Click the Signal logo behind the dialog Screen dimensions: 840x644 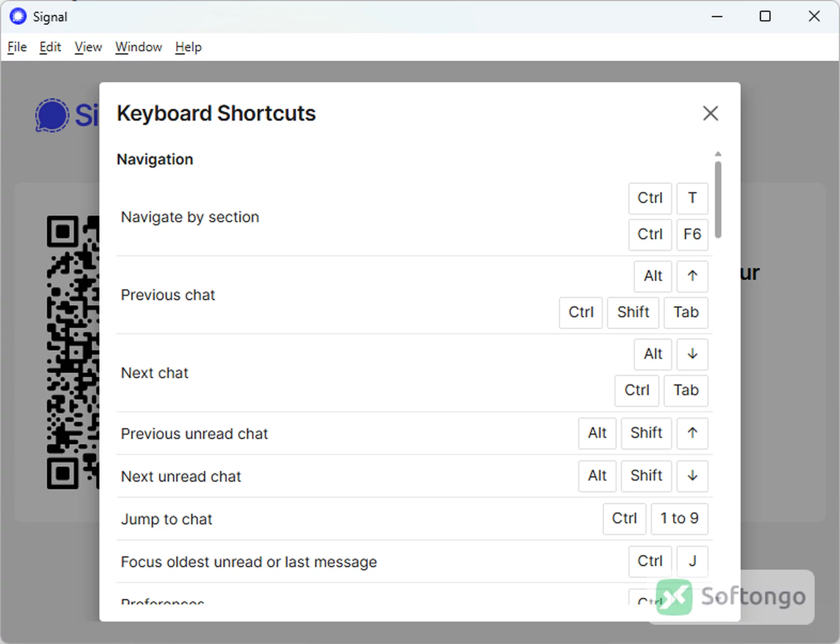point(67,115)
